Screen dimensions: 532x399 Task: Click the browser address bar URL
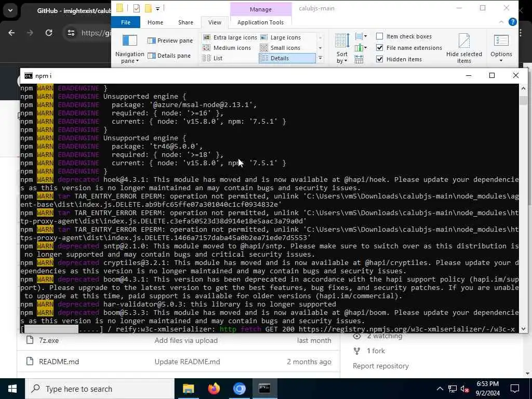coord(96,33)
